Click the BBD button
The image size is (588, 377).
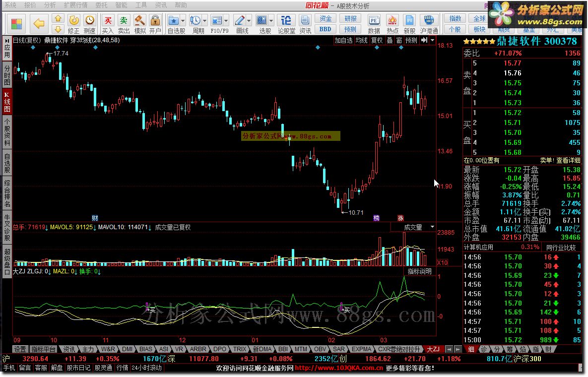click(325, 29)
